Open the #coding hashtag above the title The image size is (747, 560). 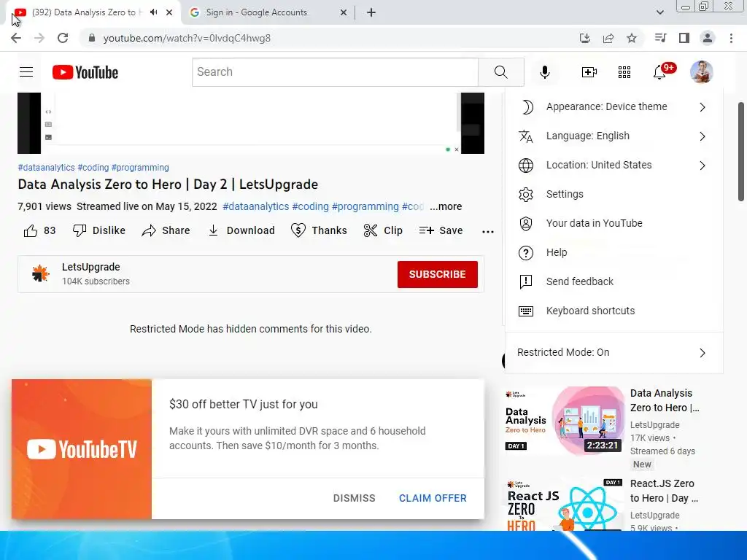click(93, 168)
